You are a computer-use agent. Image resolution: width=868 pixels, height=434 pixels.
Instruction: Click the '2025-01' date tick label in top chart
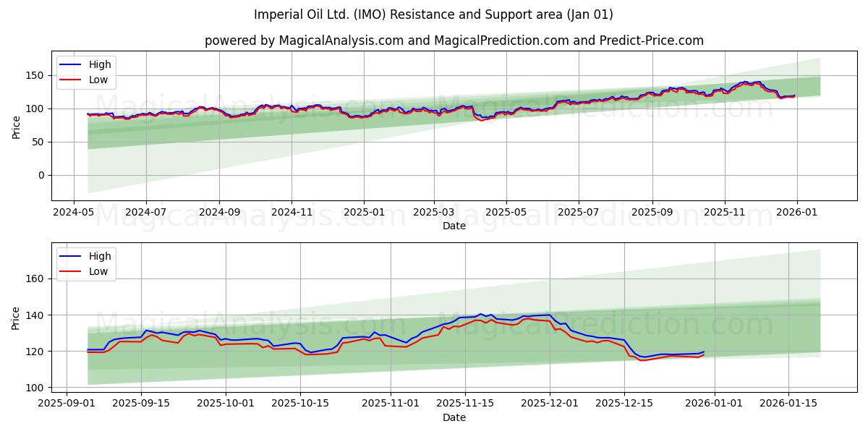364,213
